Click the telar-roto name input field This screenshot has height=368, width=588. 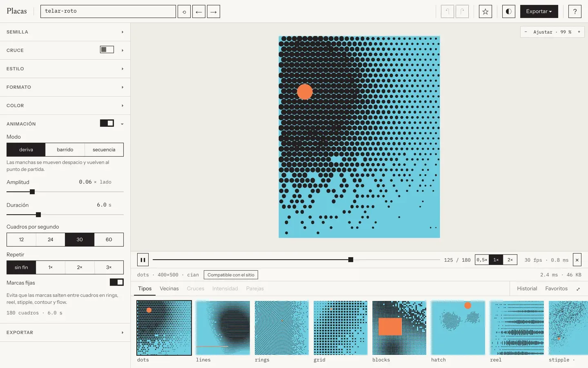108,11
